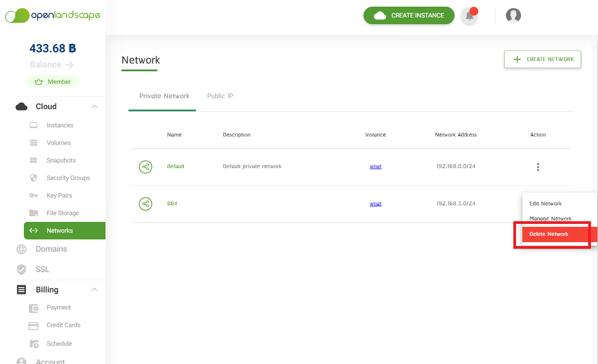Open wnat instance link in 884 row

(376, 203)
